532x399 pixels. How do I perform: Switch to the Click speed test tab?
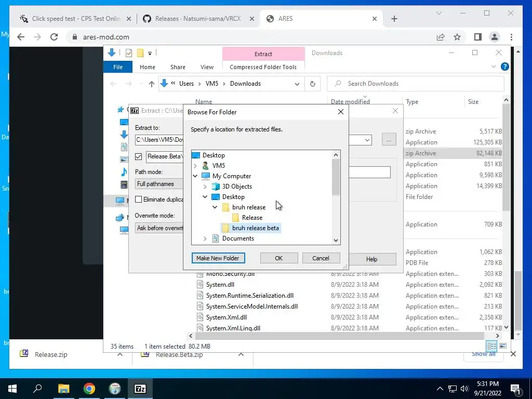[76, 19]
